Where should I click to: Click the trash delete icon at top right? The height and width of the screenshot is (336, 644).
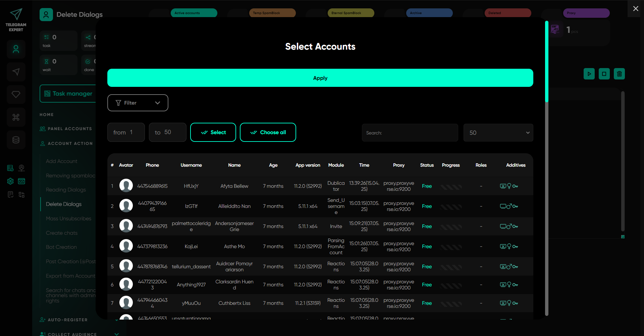tap(619, 74)
